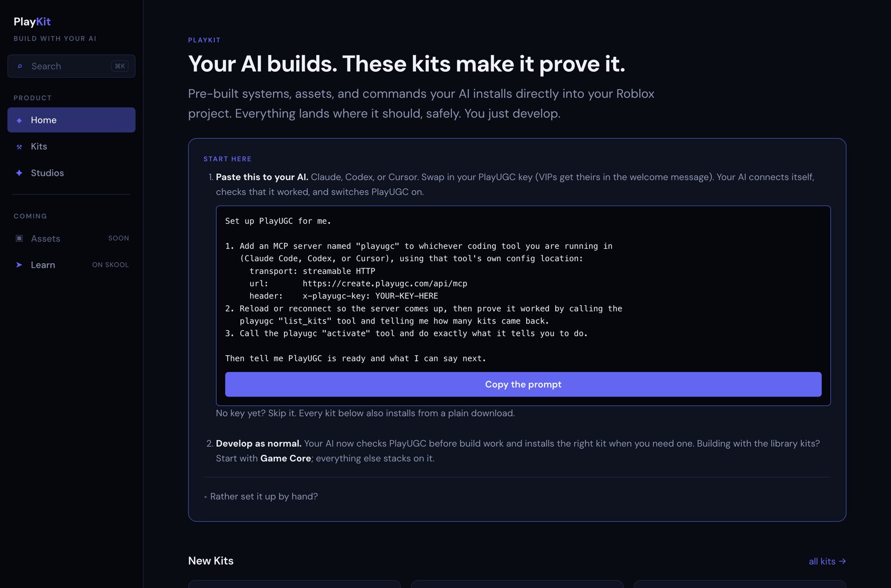Open the Kits sidebar item
Image resolution: width=891 pixels, height=588 pixels.
(71, 146)
